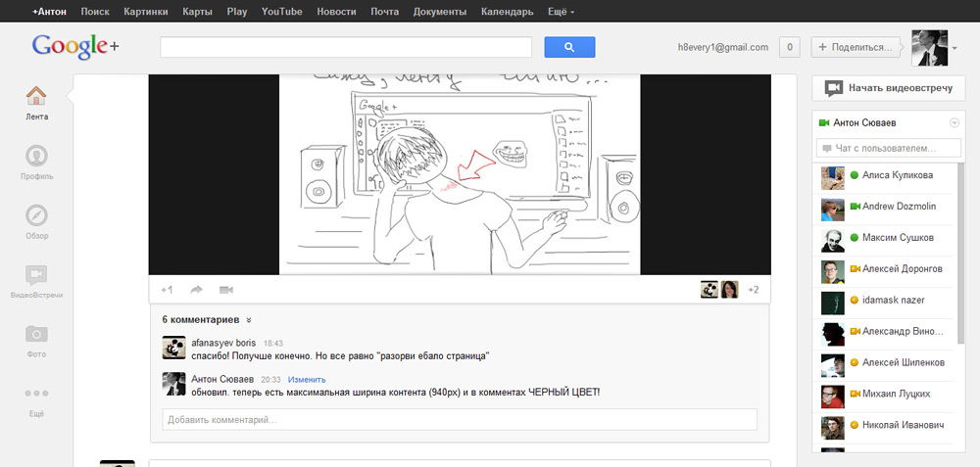980x467 pixels.
Task: Open the profile photo in the header
Action: point(929,47)
